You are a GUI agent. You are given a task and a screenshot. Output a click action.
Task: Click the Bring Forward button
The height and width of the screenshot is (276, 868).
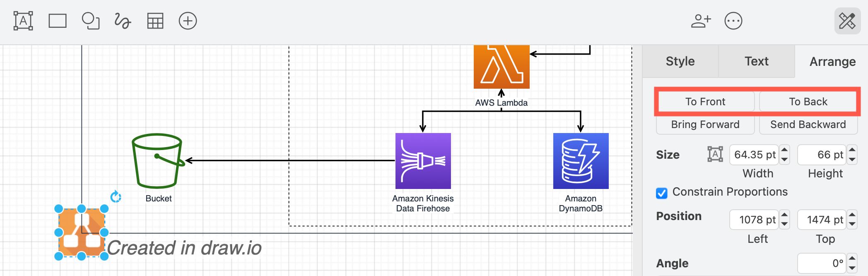(x=705, y=124)
